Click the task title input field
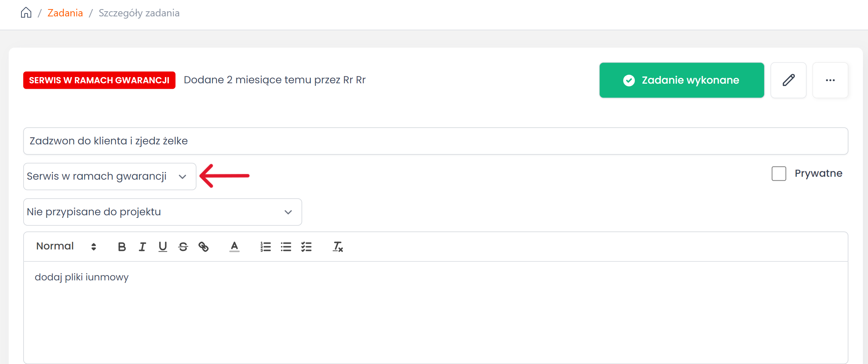The height and width of the screenshot is (364, 868). click(x=435, y=141)
